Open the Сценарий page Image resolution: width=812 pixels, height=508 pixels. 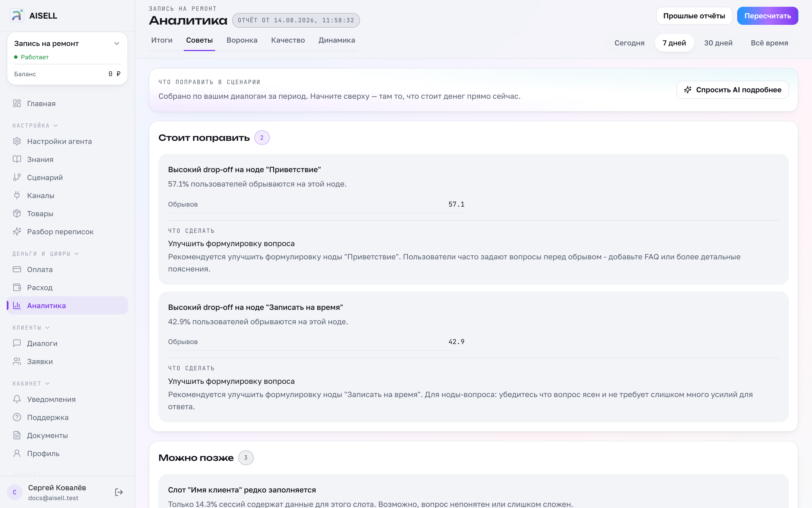tap(67, 178)
